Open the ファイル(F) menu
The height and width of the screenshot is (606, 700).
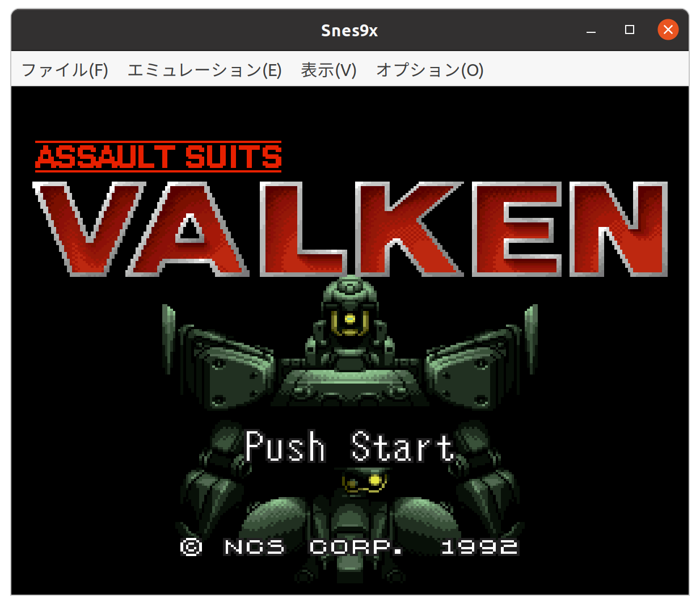(65, 70)
